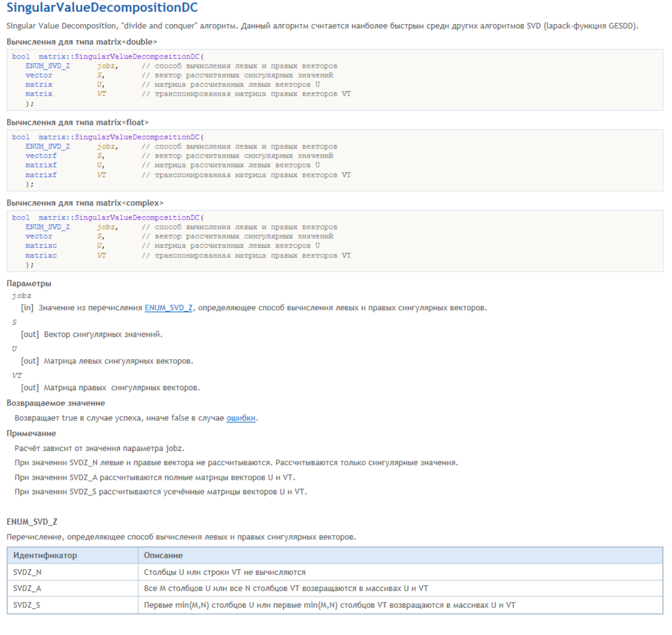672x635 pixels.
Task: Click the italic 'jobz' parameter name under Параметры
Action: coord(21,296)
